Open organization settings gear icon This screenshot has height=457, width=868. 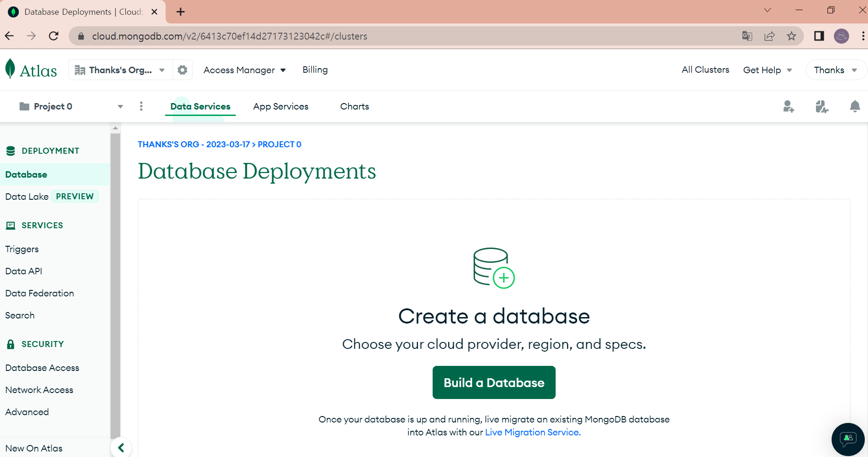point(182,70)
